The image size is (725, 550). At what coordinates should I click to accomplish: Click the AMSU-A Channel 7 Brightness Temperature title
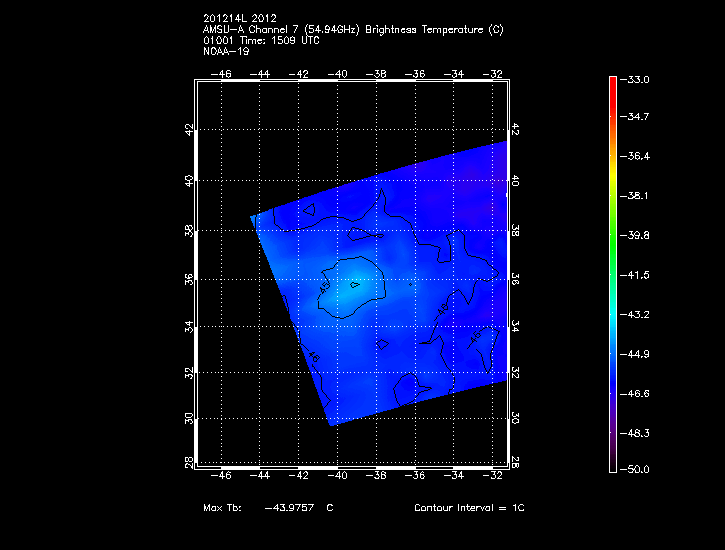coord(353,31)
